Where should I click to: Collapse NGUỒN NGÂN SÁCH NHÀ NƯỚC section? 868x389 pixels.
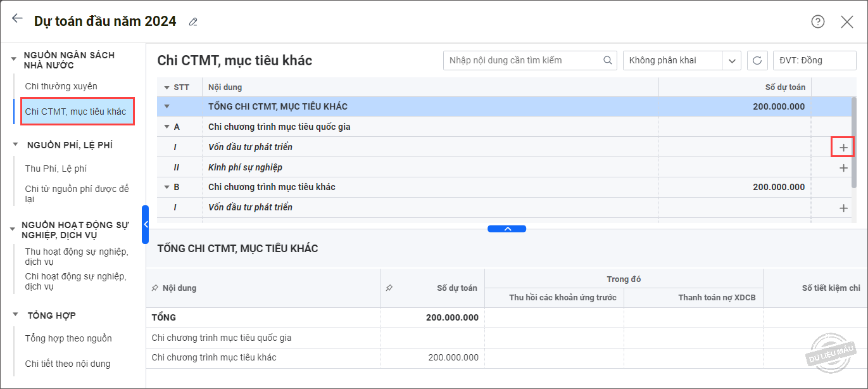point(14,58)
